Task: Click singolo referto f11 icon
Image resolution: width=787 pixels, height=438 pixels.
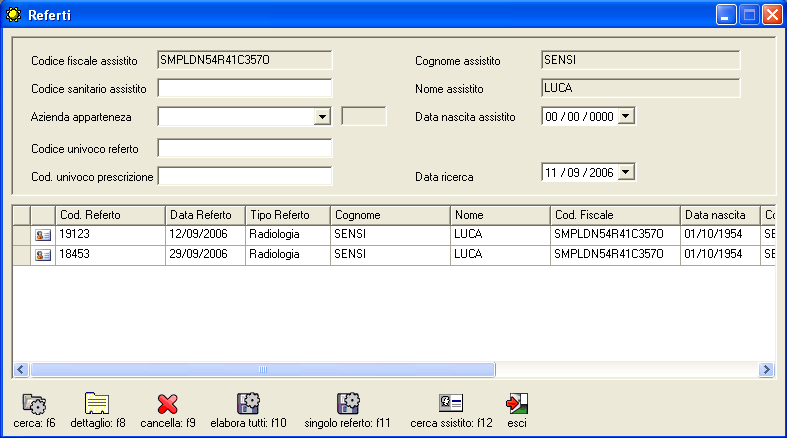Action: (x=348, y=404)
